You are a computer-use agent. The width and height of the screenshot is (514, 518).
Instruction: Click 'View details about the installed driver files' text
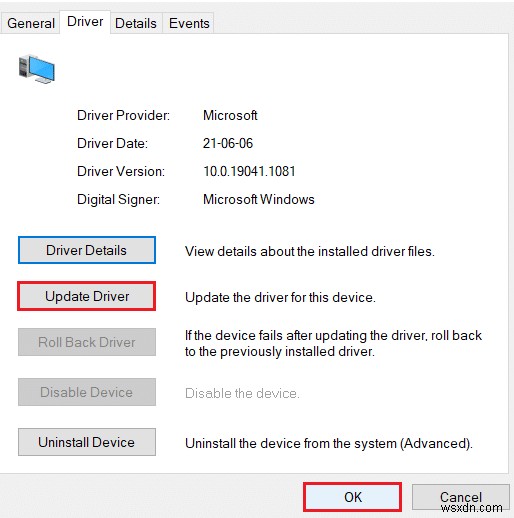[310, 251]
